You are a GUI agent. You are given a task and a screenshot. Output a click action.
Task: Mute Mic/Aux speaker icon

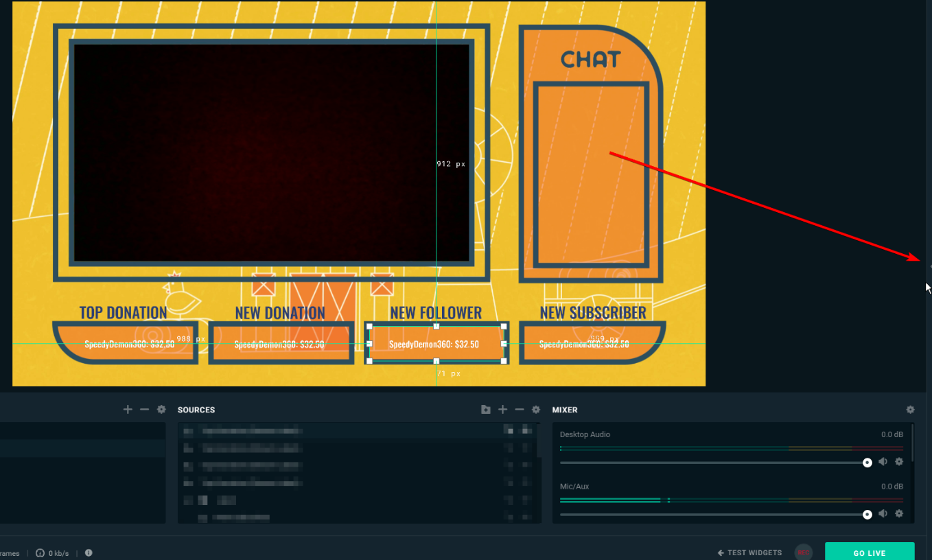pos(883,513)
